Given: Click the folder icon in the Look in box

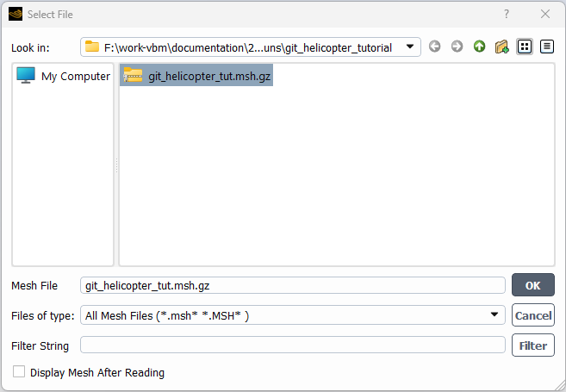Looking at the screenshot, I should point(92,47).
